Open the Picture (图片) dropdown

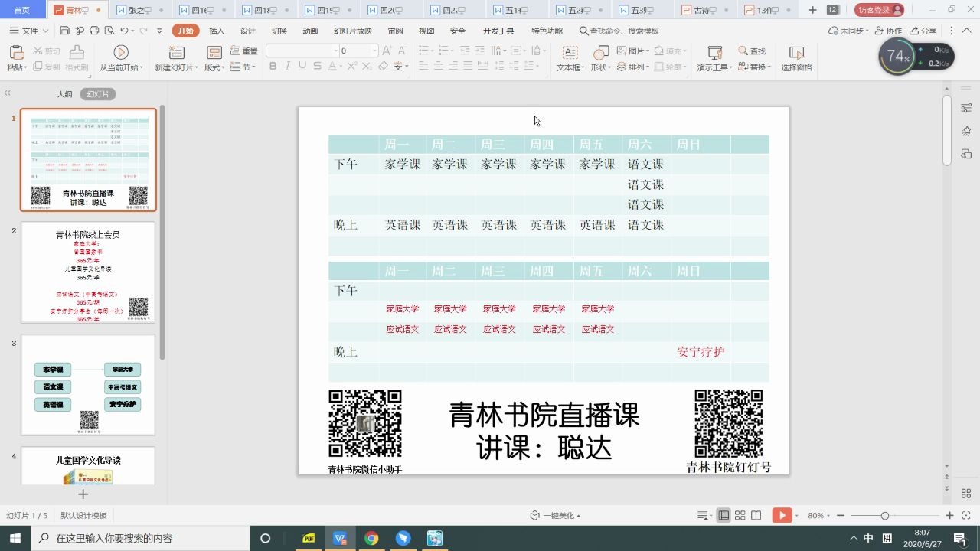pos(632,51)
